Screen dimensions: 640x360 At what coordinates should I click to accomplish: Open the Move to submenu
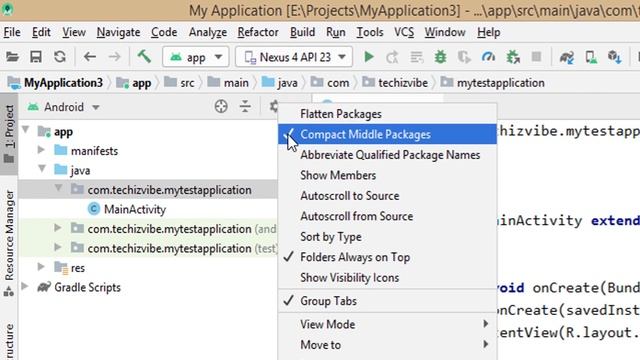387,345
